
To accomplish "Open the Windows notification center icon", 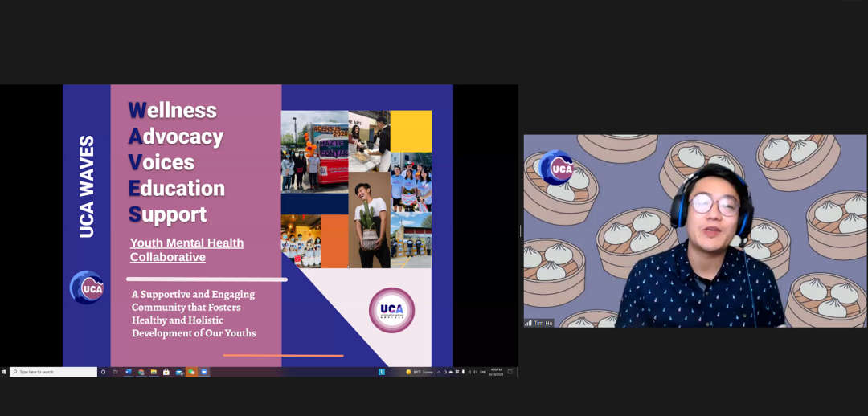I will [x=510, y=372].
